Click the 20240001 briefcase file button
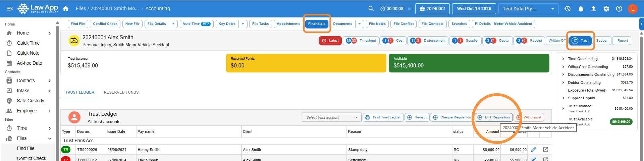The height and width of the screenshot is (161, 644). click(432, 9)
